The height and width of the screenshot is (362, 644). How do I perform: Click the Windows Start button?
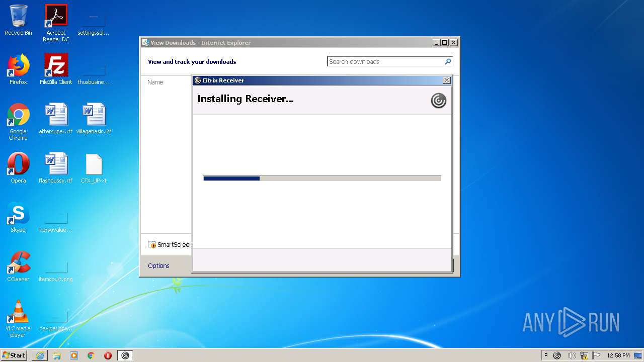coord(14,355)
